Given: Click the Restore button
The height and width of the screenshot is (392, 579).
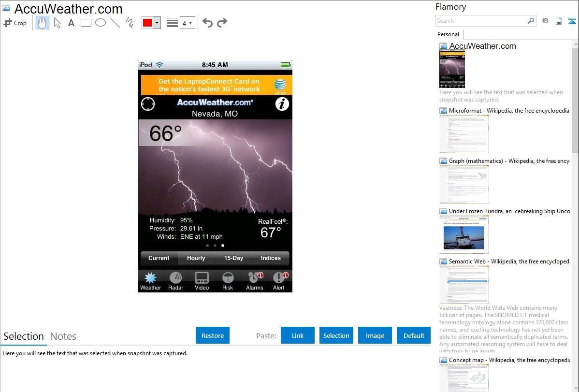Looking at the screenshot, I should click(213, 335).
